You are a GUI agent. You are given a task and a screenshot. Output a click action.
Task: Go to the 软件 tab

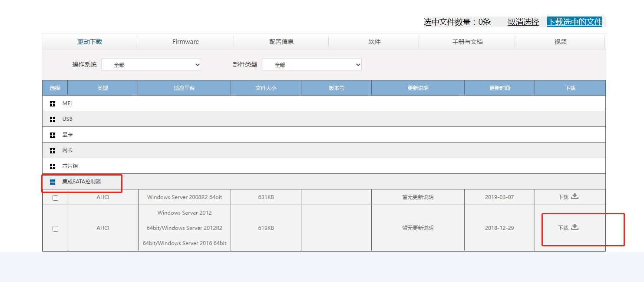click(374, 42)
